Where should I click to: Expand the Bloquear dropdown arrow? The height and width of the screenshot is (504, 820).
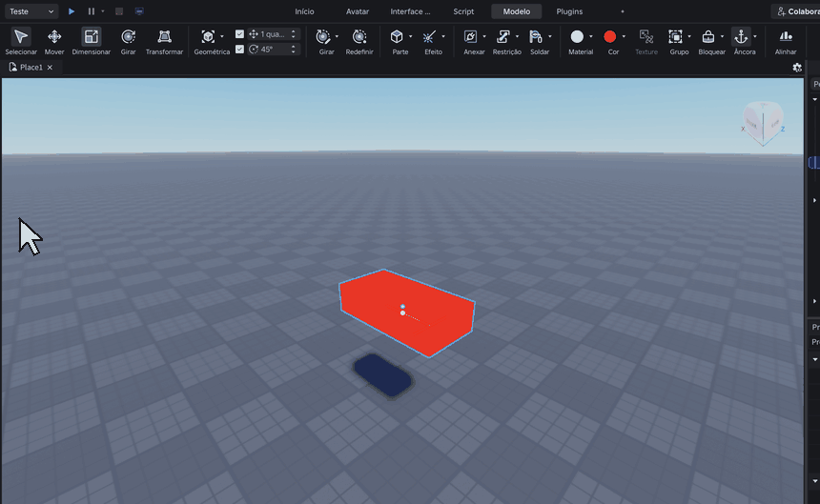[x=722, y=36]
